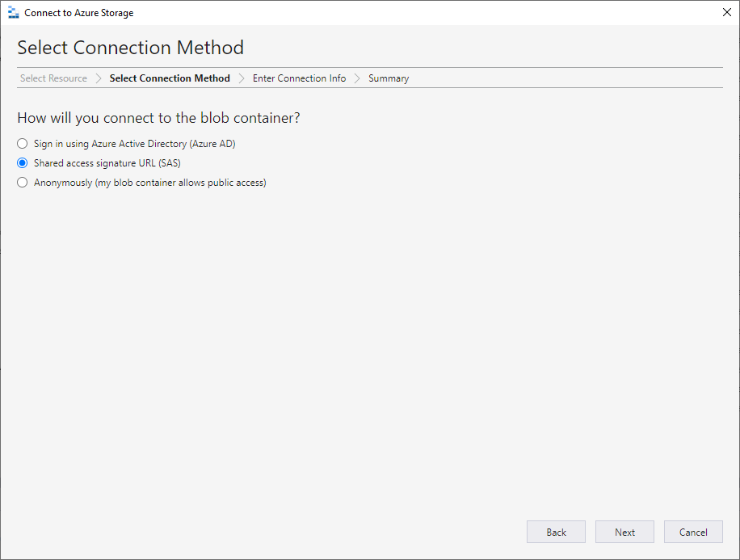The image size is (740, 560).
Task: Click the Azure Storage Explorer title icon
Action: click(14, 13)
